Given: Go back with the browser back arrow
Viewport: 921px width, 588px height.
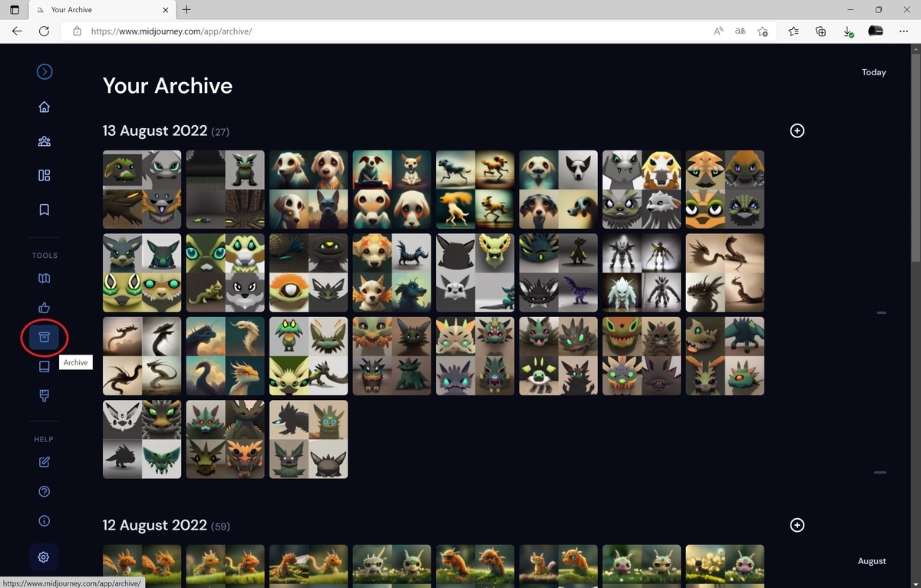Looking at the screenshot, I should click(x=17, y=31).
